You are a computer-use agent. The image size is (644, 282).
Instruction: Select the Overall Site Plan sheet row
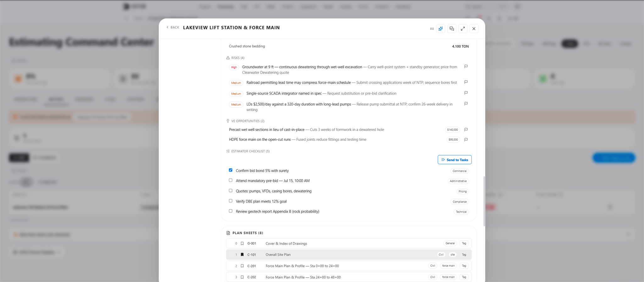[x=349, y=255]
